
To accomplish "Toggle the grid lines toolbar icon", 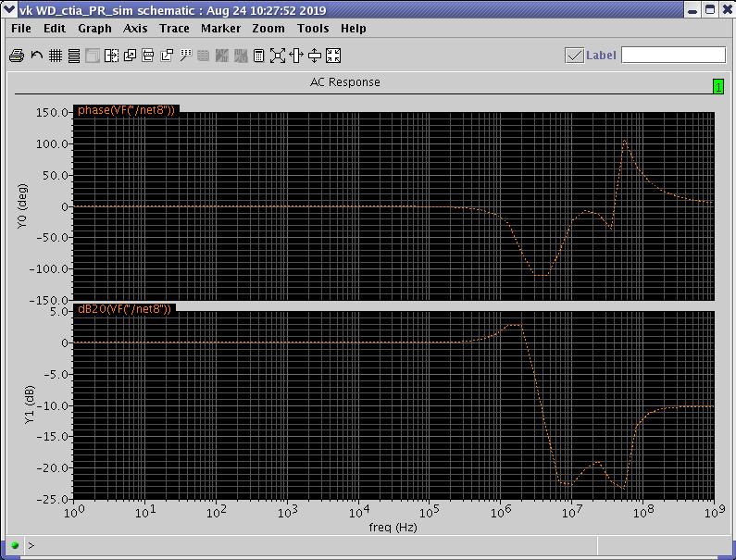I will click(56, 56).
